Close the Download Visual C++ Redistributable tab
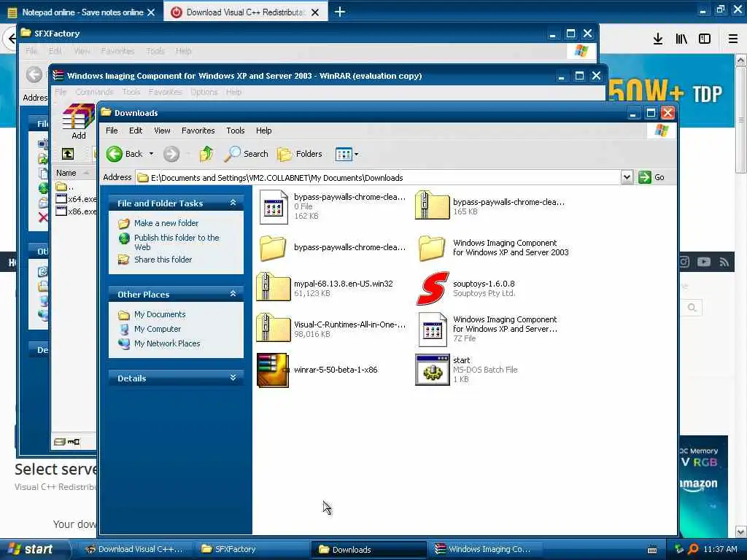This screenshot has width=747, height=560. click(x=315, y=12)
